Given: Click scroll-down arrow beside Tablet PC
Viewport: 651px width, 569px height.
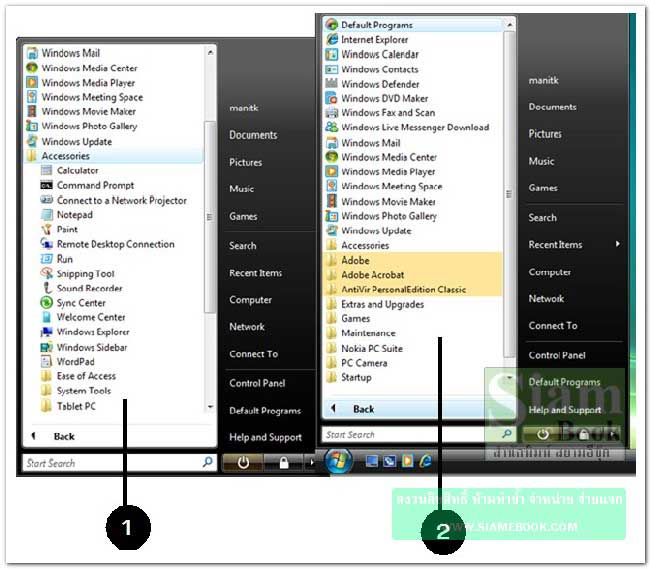Looking at the screenshot, I should pos(210,407).
